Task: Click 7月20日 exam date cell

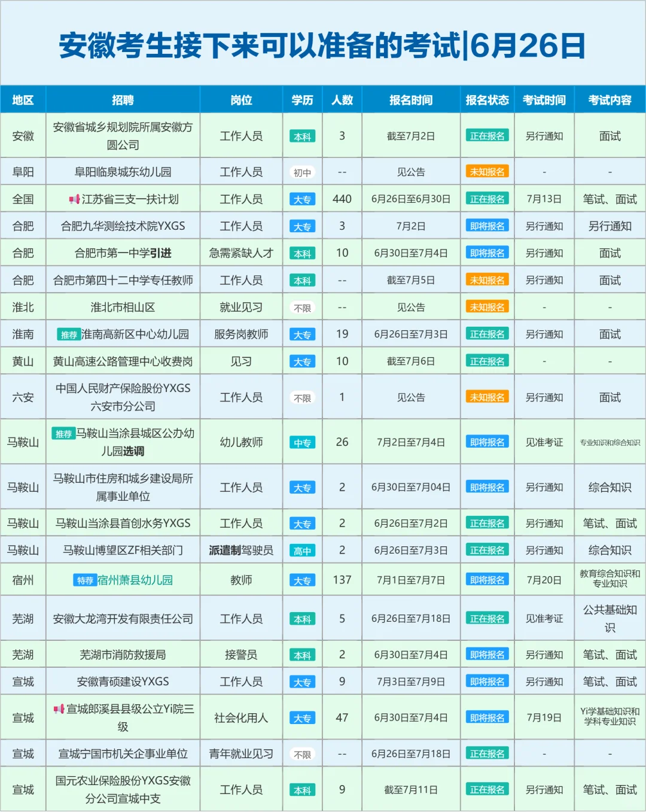Action: pyautogui.click(x=544, y=580)
